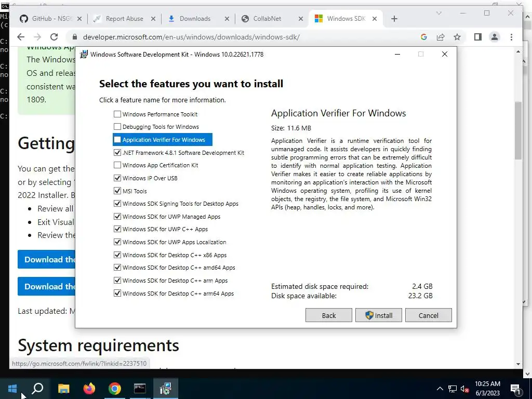Viewport: 532px width, 399px height.
Task: Open a new browser tab
Action: [394, 19]
